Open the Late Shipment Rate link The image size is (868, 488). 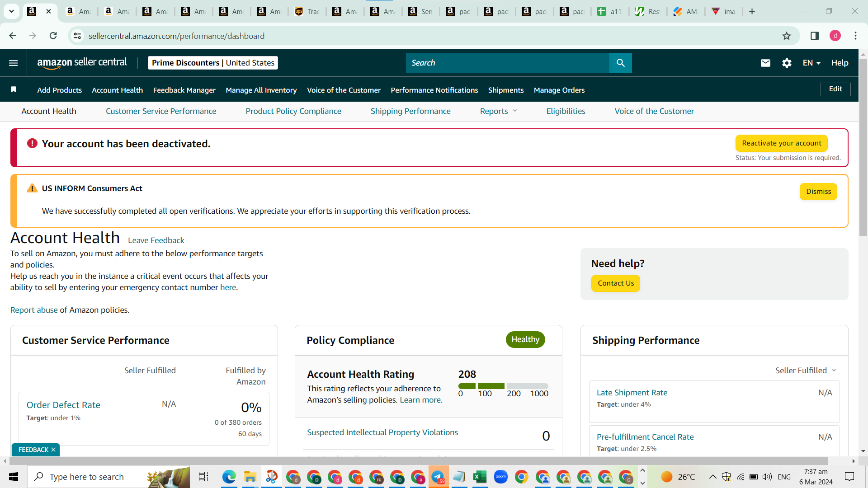click(x=632, y=393)
